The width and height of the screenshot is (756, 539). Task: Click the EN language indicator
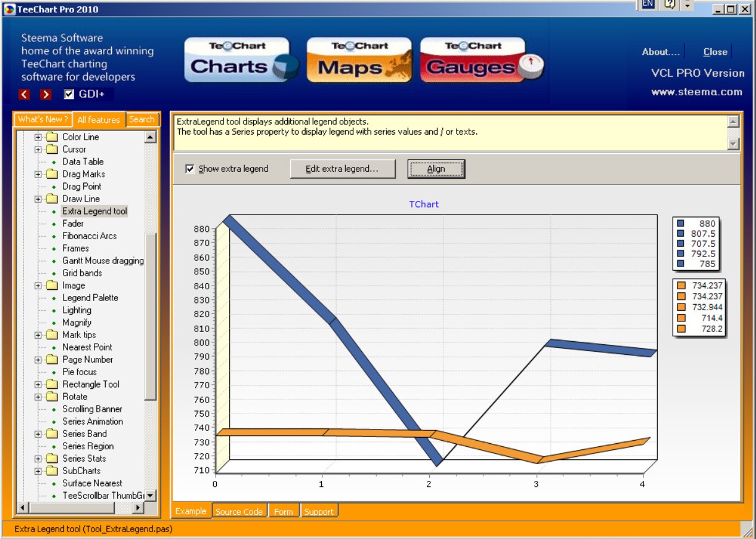point(647,4)
